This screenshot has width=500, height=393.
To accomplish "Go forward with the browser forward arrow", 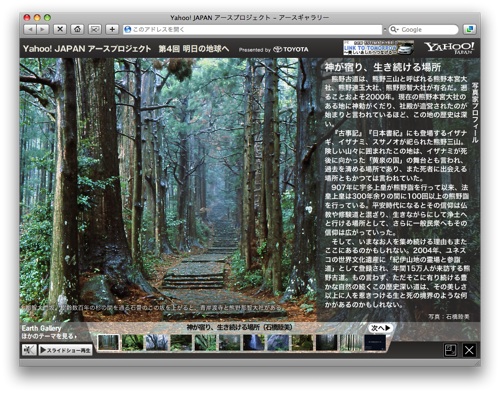I will (43, 30).
